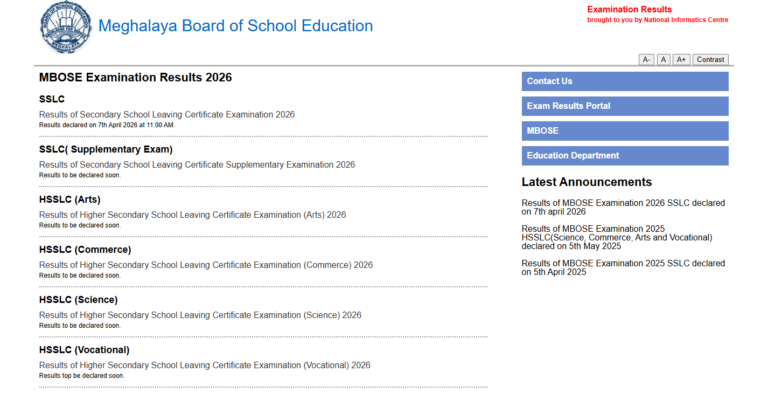Click 'Results to be declared soon' under HSSLC Science
768x393 pixels.
[x=80, y=325]
